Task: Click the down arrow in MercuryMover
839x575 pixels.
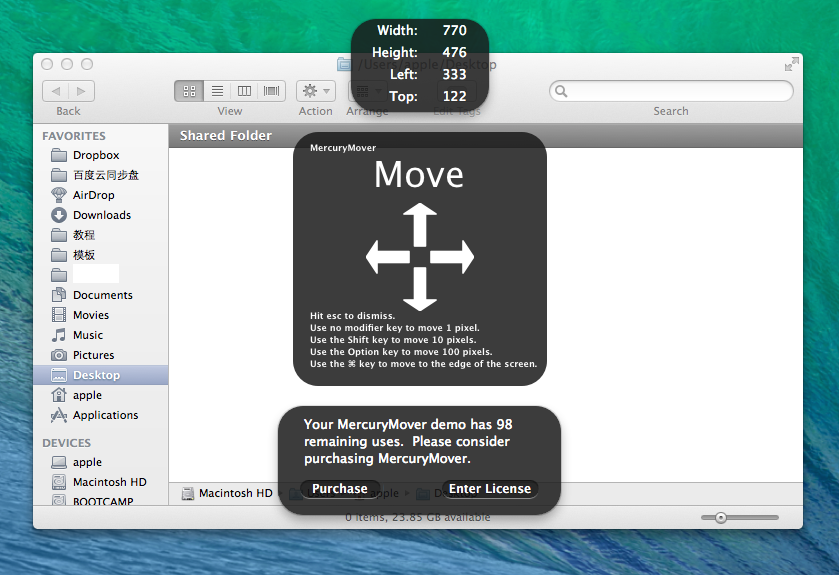Action: 420,289
